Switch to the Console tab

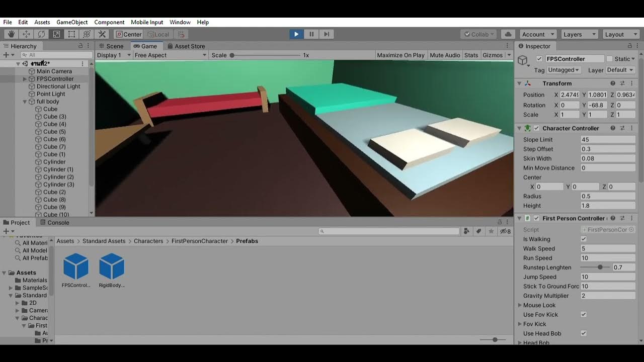[54, 222]
